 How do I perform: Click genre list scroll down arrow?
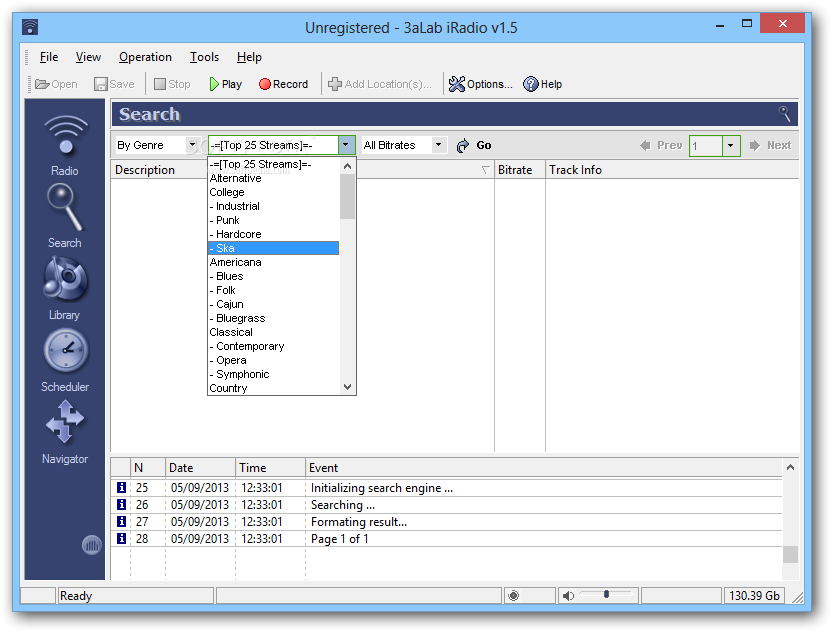(348, 387)
